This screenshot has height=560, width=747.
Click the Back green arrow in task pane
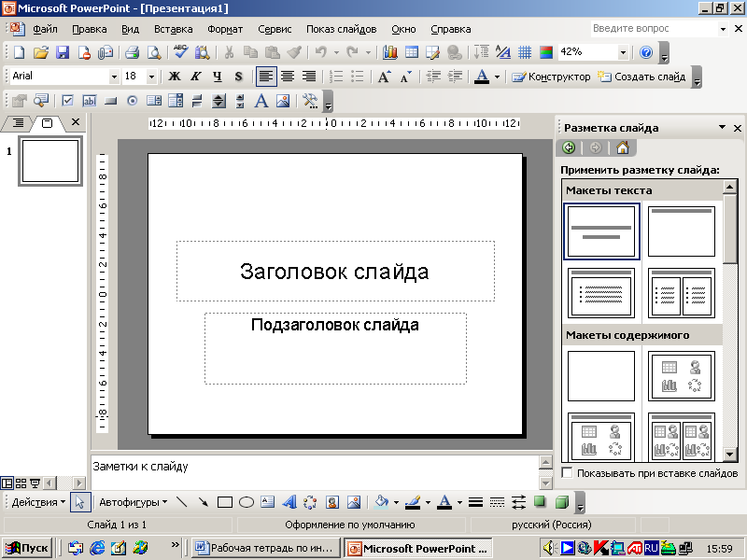(569, 147)
